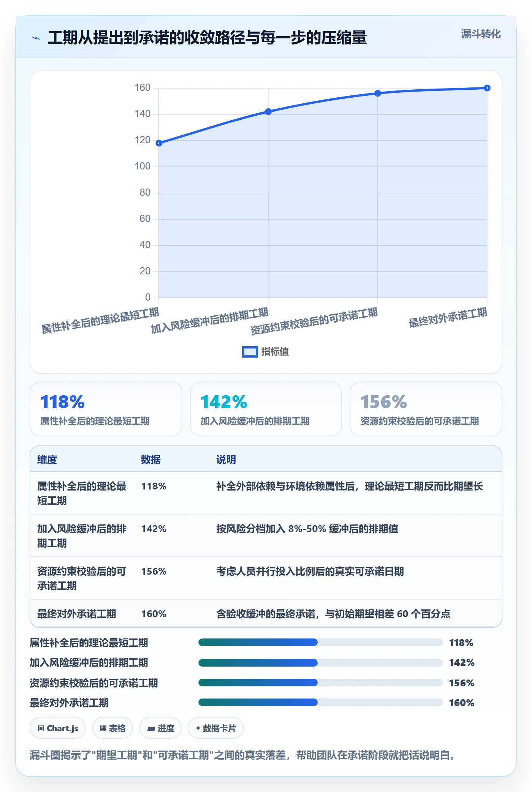Click the 说明 column header
The height and width of the screenshot is (792, 532).
[x=226, y=459]
